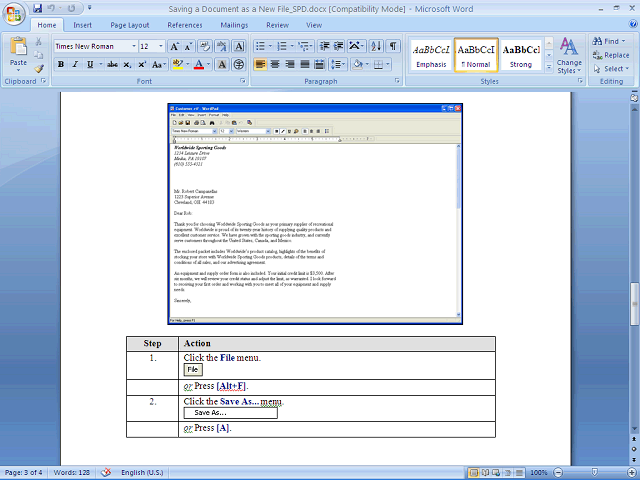Expand the Numbering list dropdown arrow
Viewport: 640px width, 480px height.
pos(292,46)
